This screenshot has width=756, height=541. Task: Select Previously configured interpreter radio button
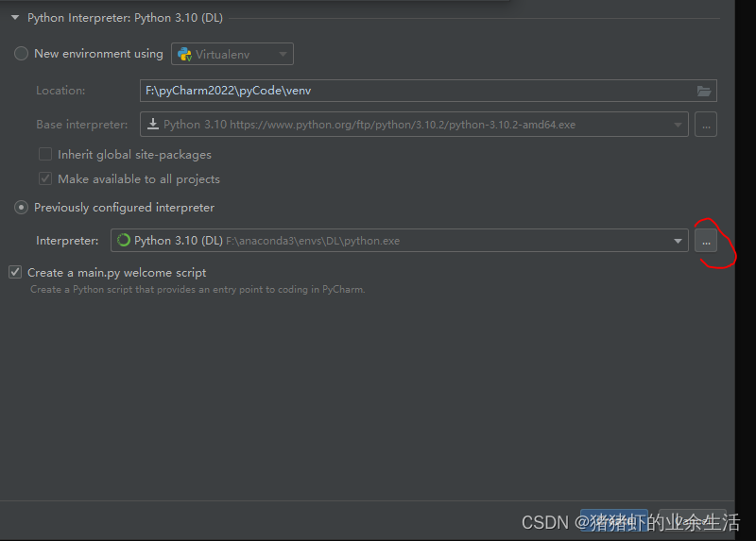[x=21, y=208]
